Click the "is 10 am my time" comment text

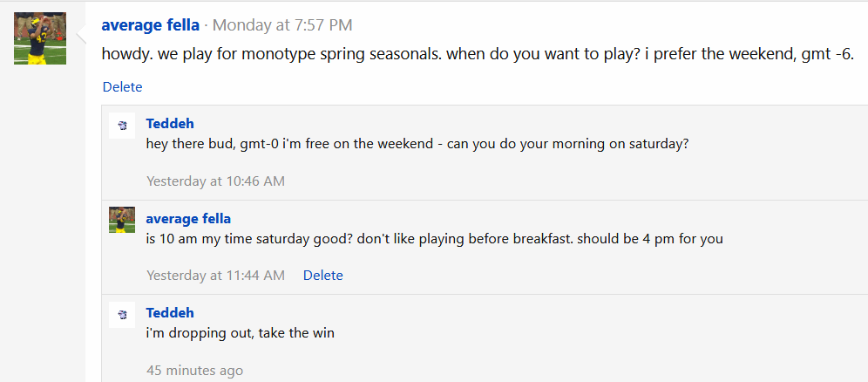tap(435, 239)
